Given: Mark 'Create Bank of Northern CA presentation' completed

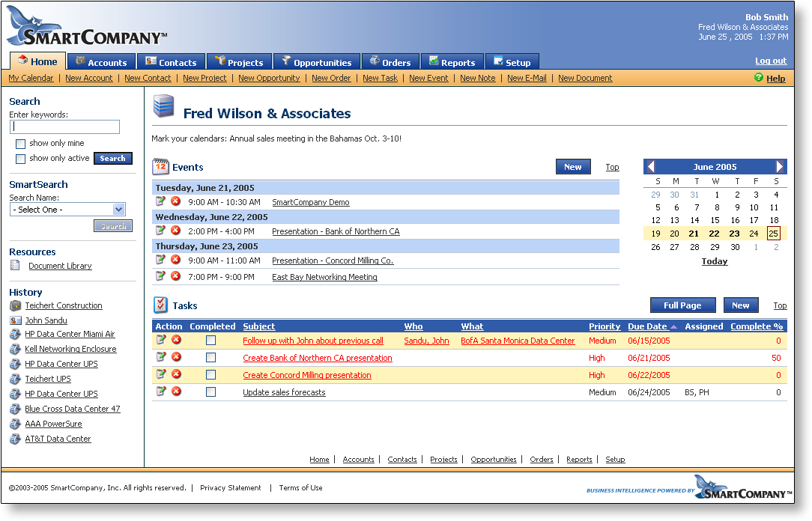Looking at the screenshot, I should [210, 358].
